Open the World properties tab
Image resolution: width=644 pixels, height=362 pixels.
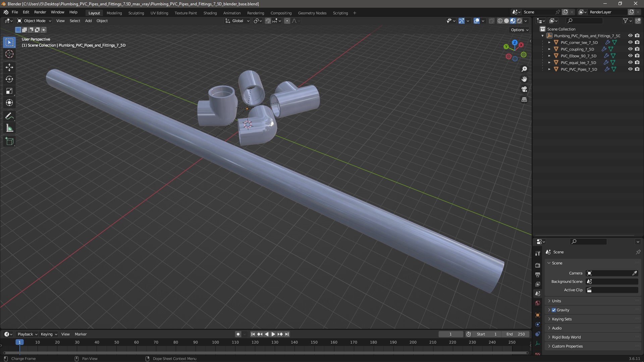538,303
